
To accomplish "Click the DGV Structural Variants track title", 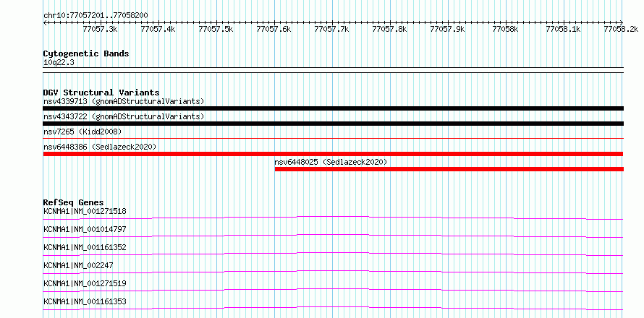I will coord(101,93).
